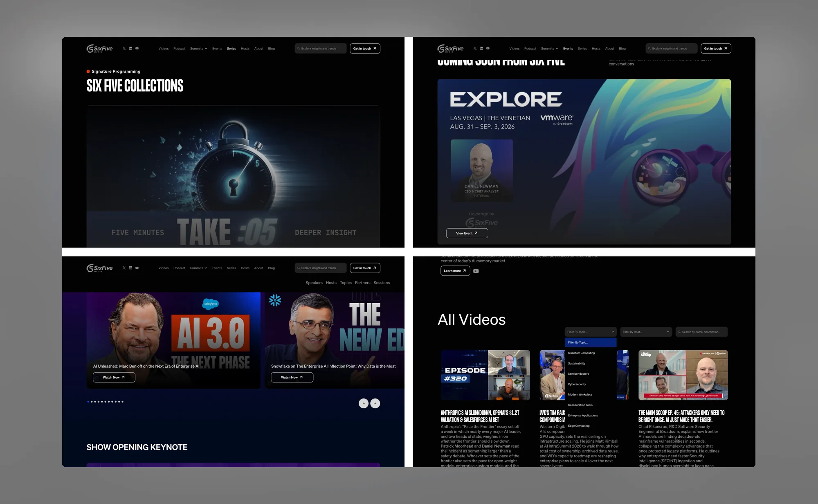
Task: Expand Summits menu in VMware Explore panel header
Action: pos(549,49)
